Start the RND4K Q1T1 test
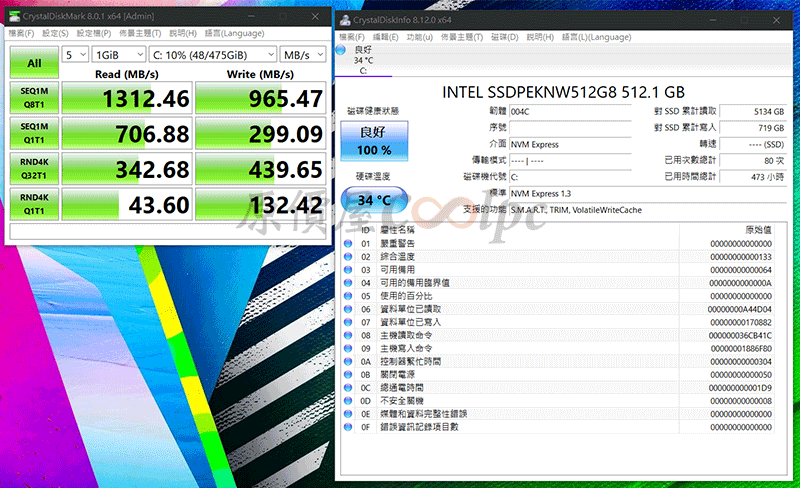The height and width of the screenshot is (488, 800). (34, 204)
